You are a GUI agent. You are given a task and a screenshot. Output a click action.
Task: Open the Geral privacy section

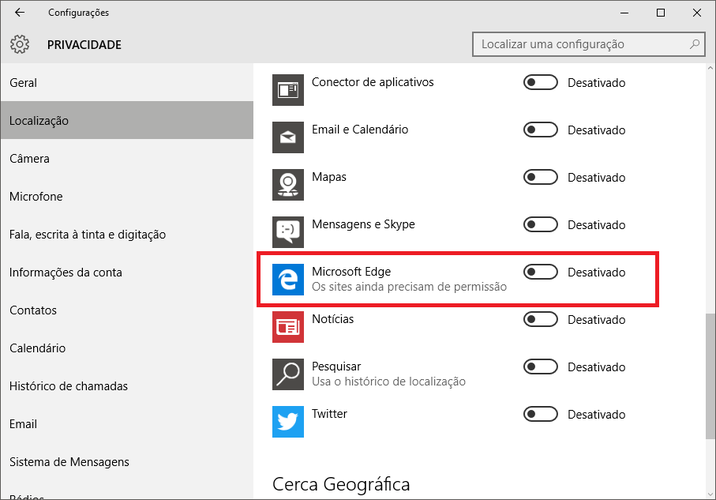[127, 83]
